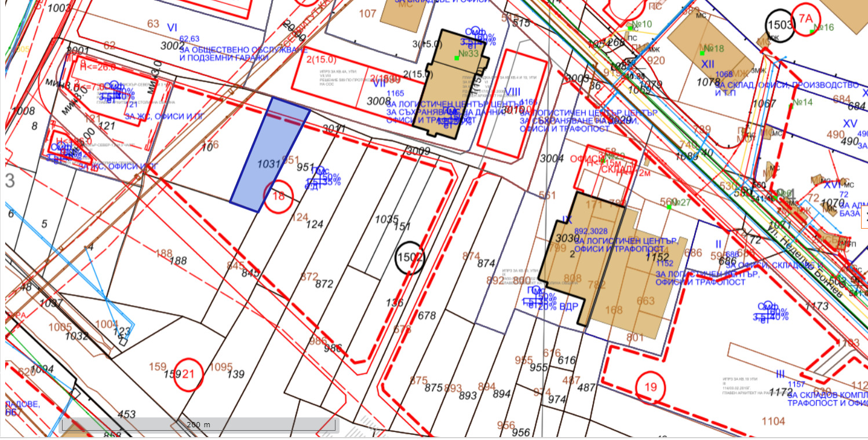The height and width of the screenshot is (440, 868).
Task: Select the red circled 7A marker
Action: [806, 19]
